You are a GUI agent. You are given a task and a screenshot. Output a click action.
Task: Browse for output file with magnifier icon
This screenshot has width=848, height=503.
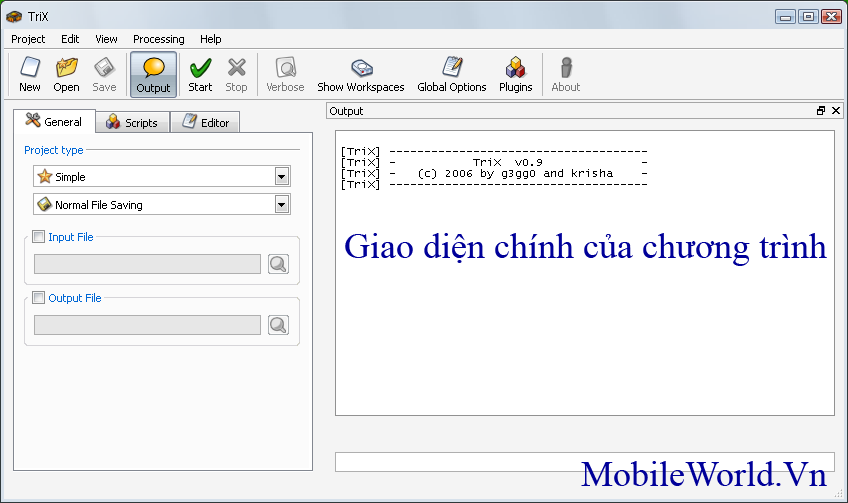click(278, 325)
